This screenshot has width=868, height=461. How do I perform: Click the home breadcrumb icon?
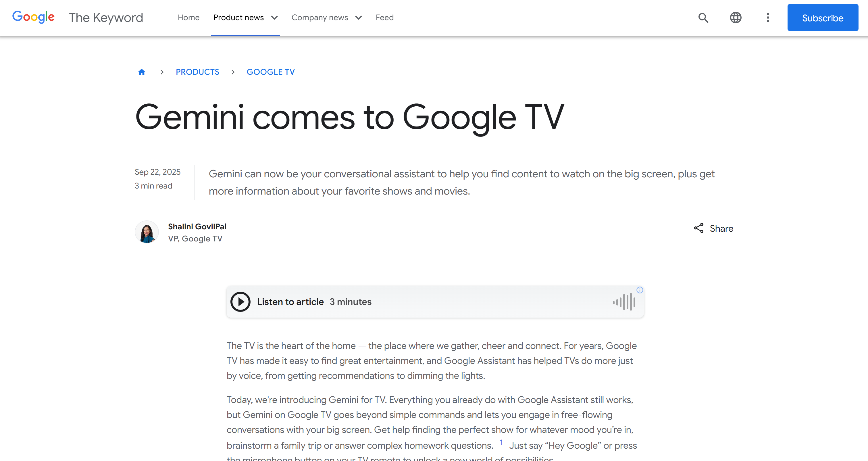[x=142, y=72]
